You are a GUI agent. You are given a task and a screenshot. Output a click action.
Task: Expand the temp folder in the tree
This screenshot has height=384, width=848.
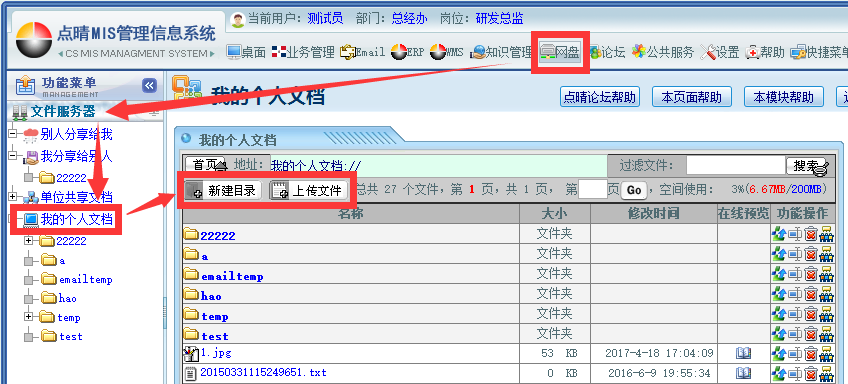(29, 317)
